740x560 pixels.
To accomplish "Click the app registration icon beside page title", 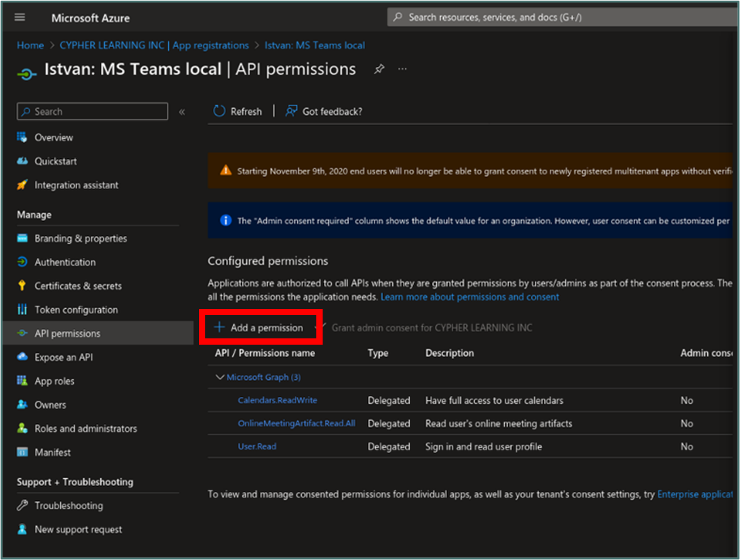I will click(x=26, y=73).
